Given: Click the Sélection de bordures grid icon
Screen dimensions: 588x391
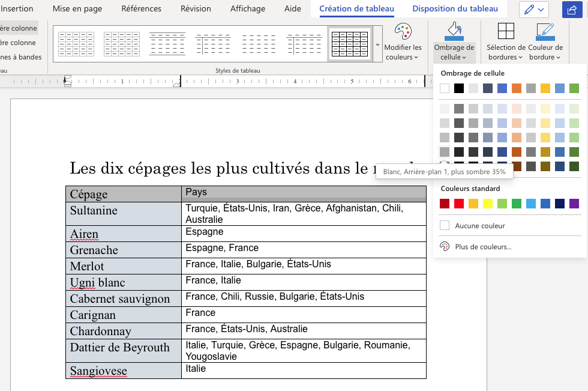Looking at the screenshot, I should [505, 31].
